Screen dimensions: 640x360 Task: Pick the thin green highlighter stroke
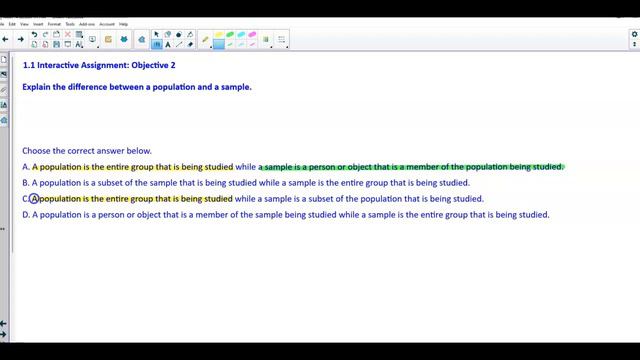(x=230, y=44)
